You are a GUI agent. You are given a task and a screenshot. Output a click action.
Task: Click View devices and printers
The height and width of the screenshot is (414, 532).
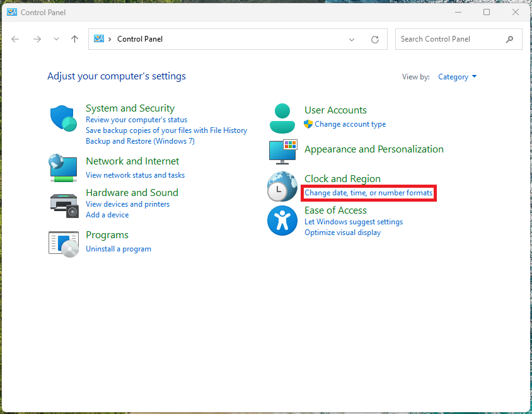[x=127, y=204]
